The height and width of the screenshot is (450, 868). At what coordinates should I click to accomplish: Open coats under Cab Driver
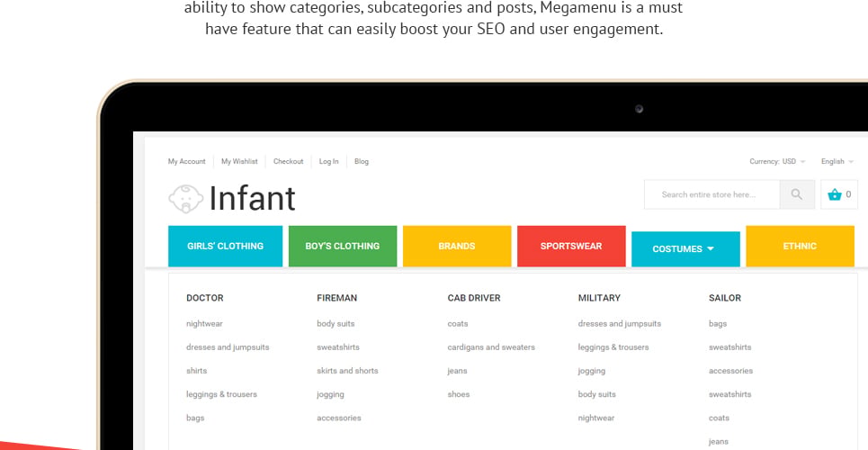tap(458, 324)
